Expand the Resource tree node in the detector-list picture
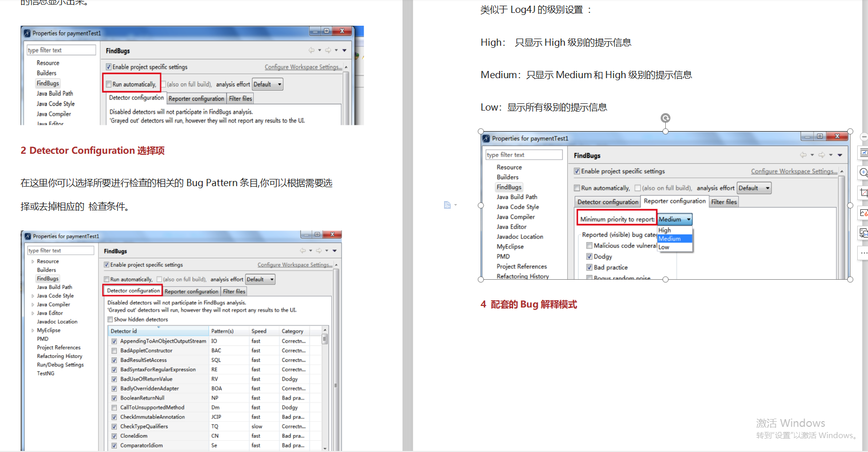The width and height of the screenshot is (868, 452). (33, 261)
